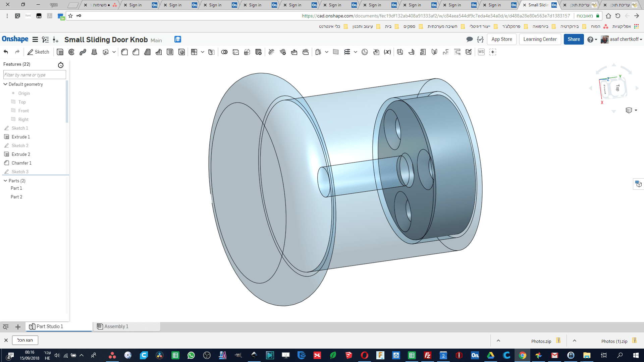Screen dimensions: 644x362
Task: Select the Chamfer tool icon
Action: click(136, 52)
